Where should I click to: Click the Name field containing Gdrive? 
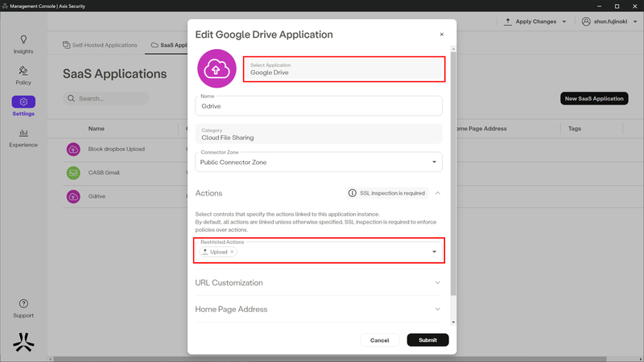click(319, 106)
